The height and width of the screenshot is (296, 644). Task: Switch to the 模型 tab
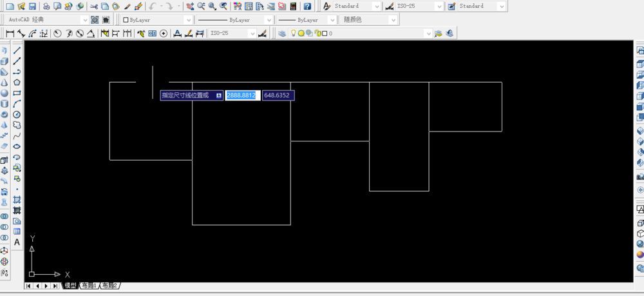[x=70, y=286]
